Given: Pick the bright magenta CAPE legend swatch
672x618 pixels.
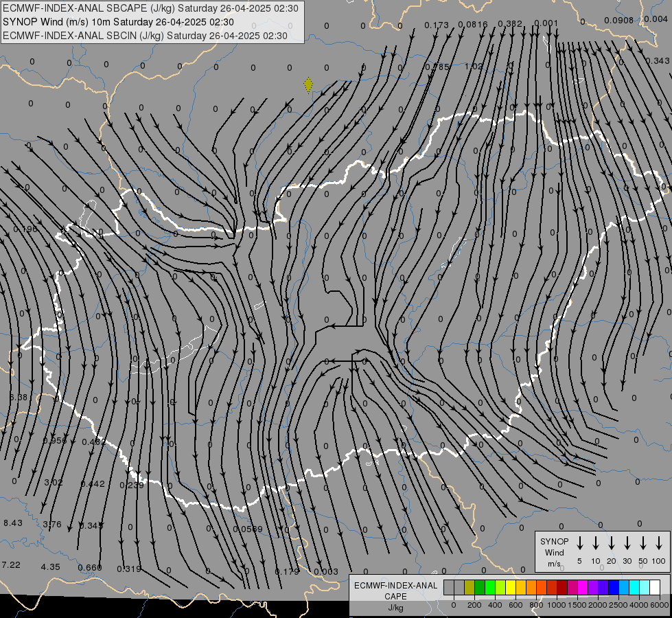Looking at the screenshot, I should pyautogui.click(x=583, y=587).
